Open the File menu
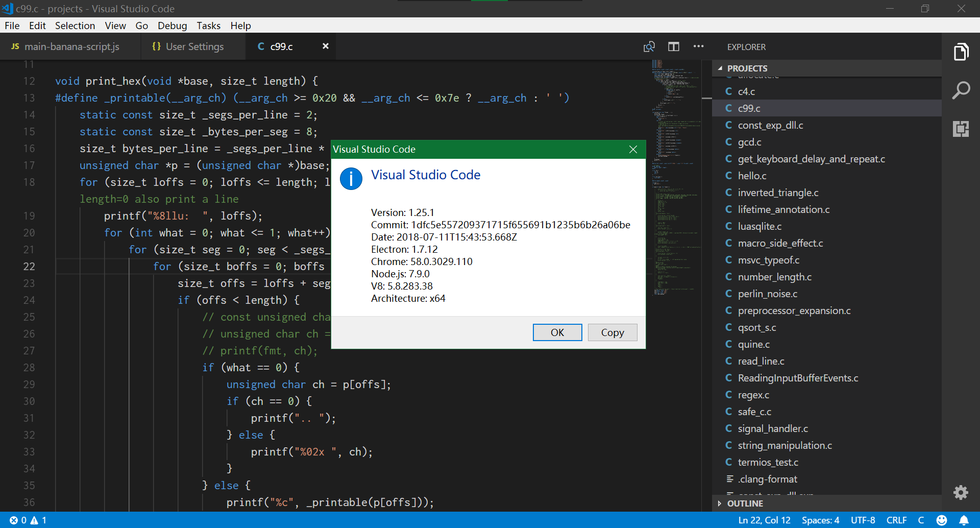Image resolution: width=980 pixels, height=528 pixels. tap(12, 26)
